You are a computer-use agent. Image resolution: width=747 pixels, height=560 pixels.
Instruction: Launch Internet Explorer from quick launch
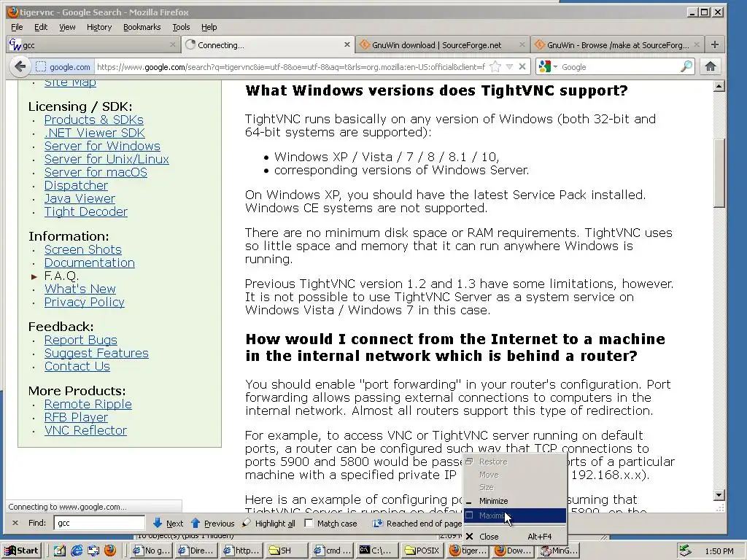click(x=76, y=551)
